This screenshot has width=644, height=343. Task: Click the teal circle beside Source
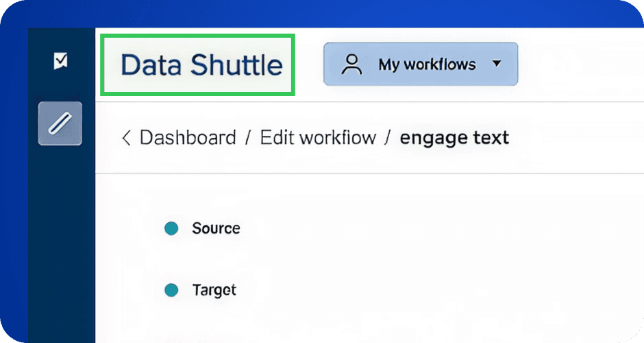171,228
